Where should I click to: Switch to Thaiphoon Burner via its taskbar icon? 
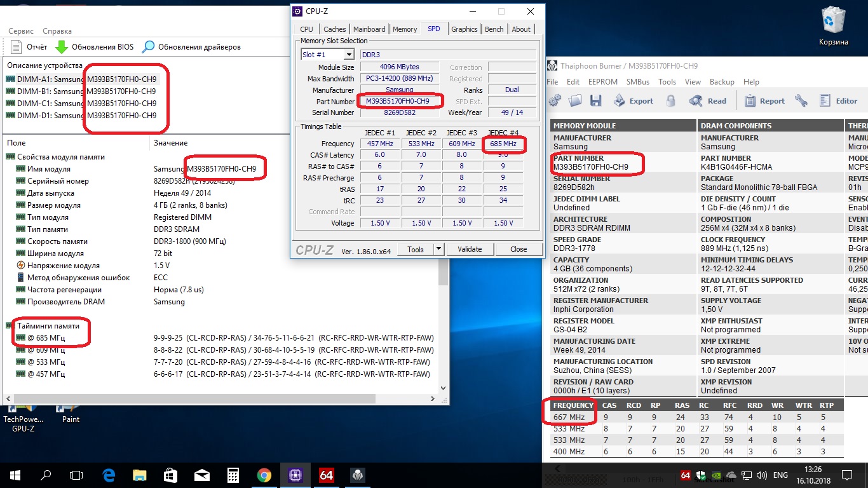[x=358, y=475]
